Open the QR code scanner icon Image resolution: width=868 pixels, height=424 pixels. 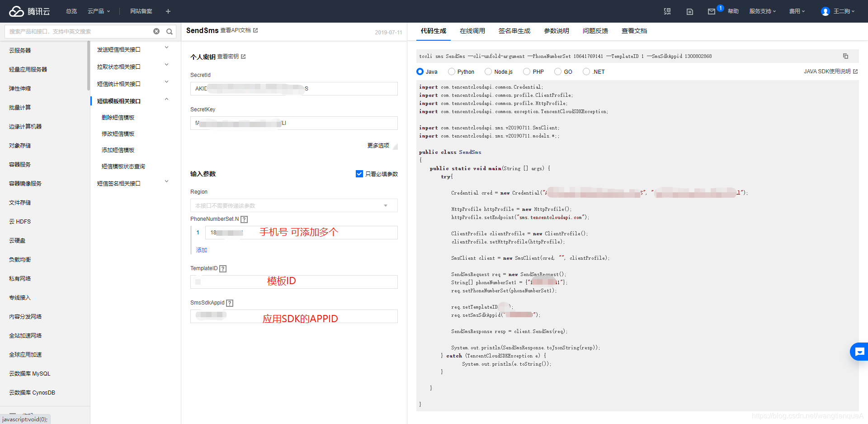pyautogui.click(x=667, y=11)
